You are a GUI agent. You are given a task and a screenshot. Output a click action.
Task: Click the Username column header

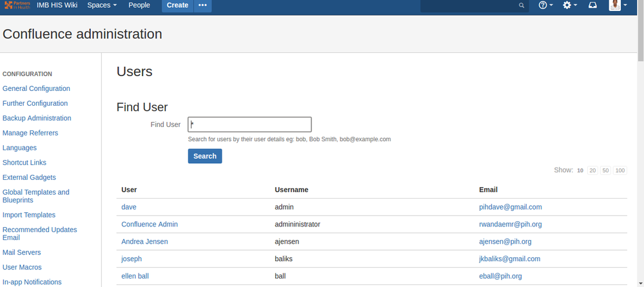(x=291, y=190)
